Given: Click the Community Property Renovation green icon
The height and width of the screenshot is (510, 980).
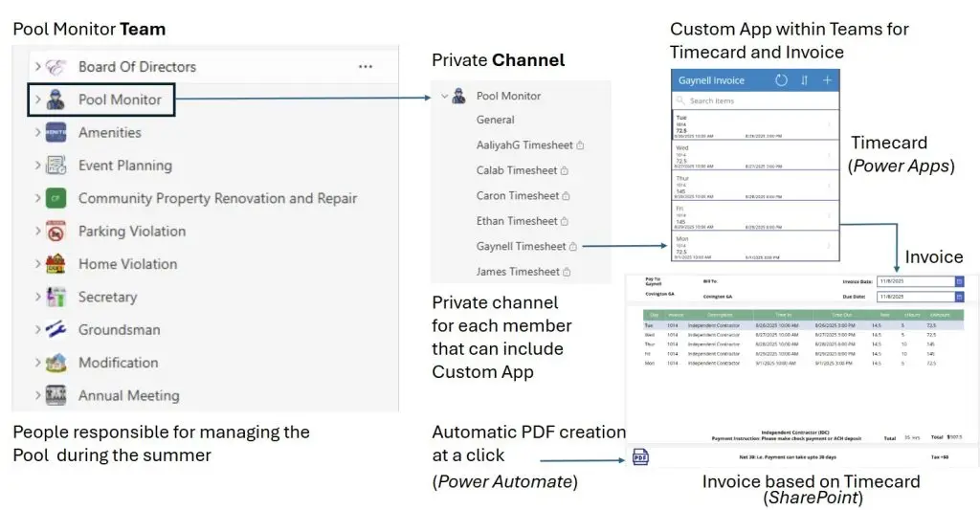Looking at the screenshot, I should click(56, 198).
